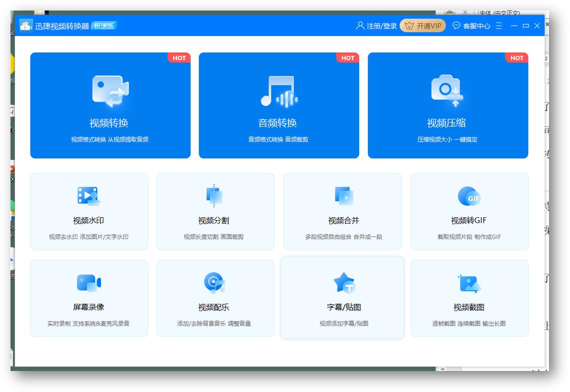
Task: Open the 视频压缩 video compression tool
Action: (x=448, y=105)
